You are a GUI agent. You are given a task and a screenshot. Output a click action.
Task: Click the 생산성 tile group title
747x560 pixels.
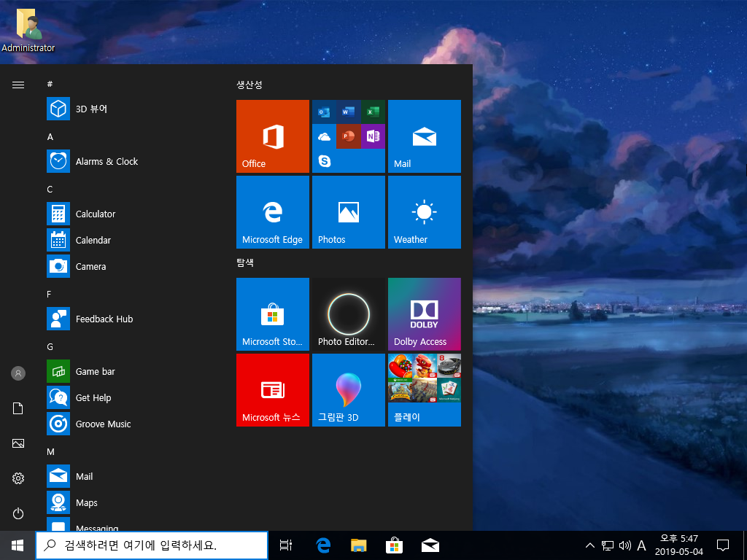[249, 85]
